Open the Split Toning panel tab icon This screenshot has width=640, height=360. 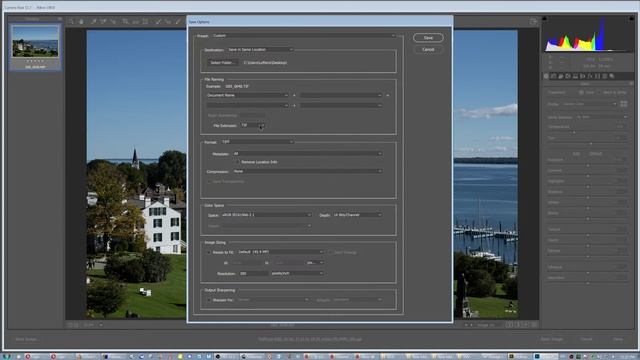[576, 76]
